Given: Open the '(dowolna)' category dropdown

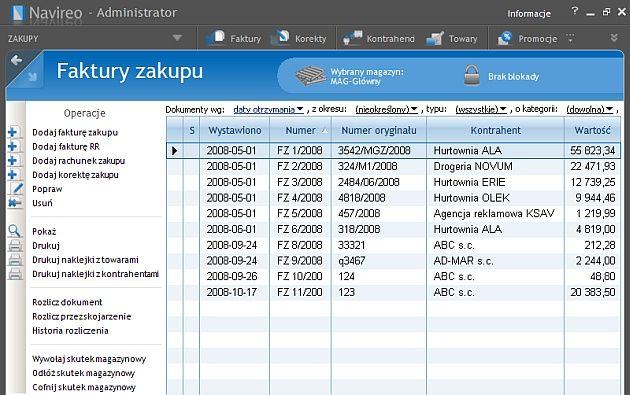Looking at the screenshot, I should pyautogui.click(x=590, y=109).
